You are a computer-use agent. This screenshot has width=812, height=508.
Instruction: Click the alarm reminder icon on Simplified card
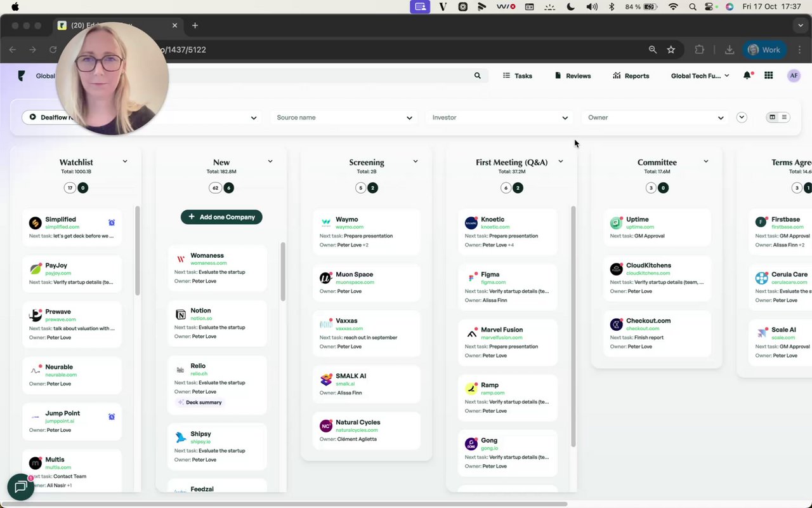point(112,222)
